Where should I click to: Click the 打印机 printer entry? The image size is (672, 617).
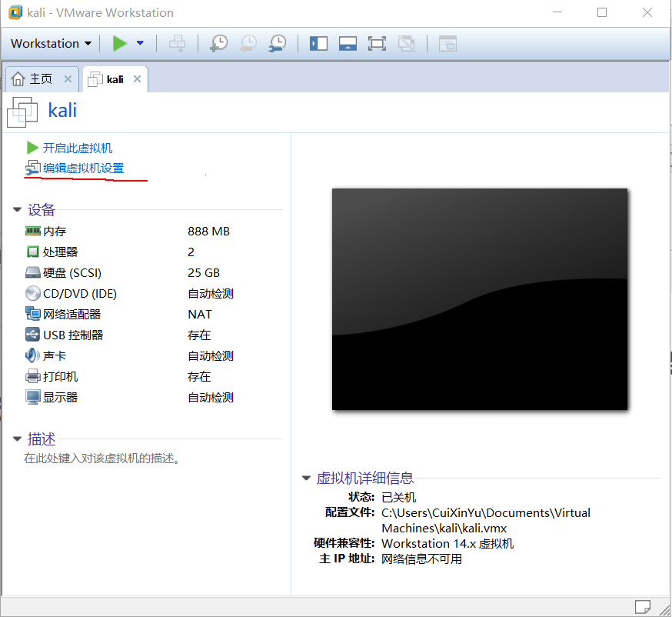click(61, 376)
